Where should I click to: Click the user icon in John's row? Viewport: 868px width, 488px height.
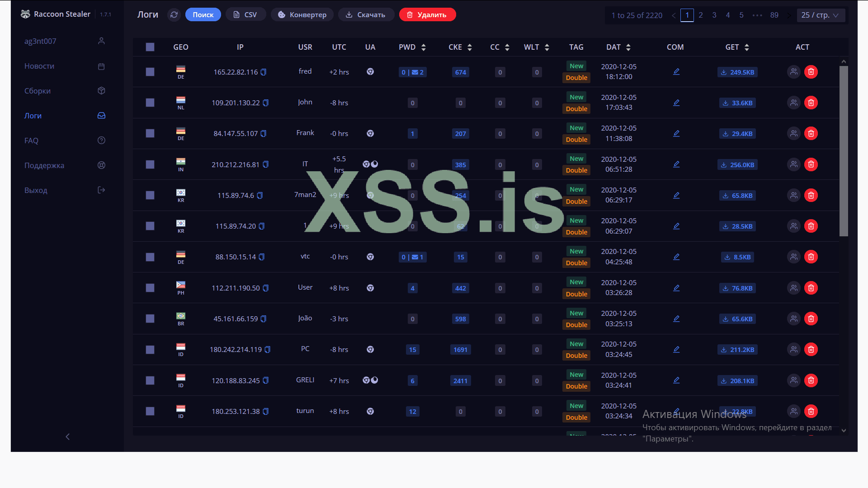793,103
